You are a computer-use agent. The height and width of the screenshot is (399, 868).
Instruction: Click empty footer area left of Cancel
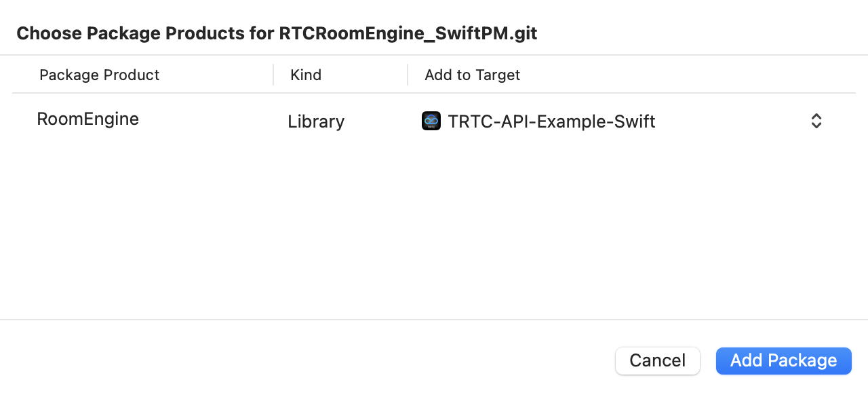click(305, 360)
